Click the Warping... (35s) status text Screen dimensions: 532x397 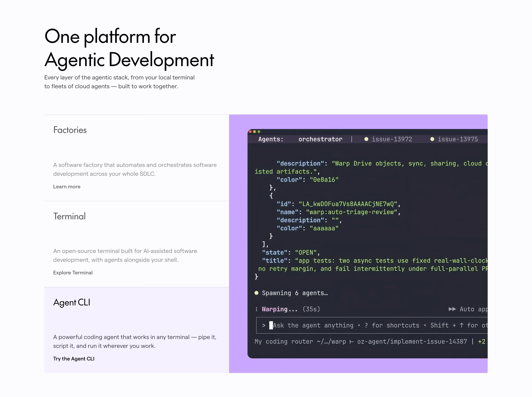pyautogui.click(x=291, y=309)
